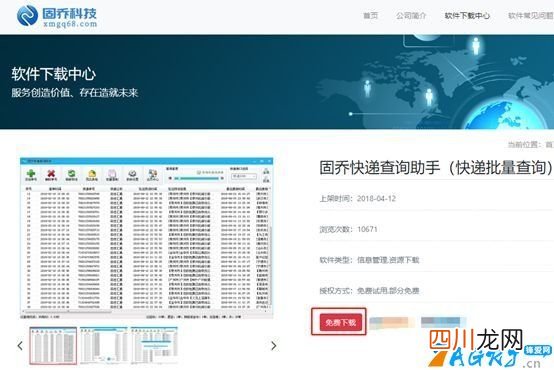The height and width of the screenshot is (370, 554).
Task: Open the 公司简介 navigation item
Action: click(411, 16)
